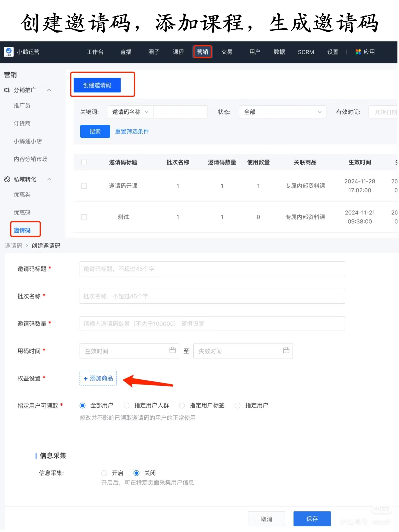Click the blue 创建邀请码 button
This screenshot has width=399, height=532.
click(x=97, y=85)
